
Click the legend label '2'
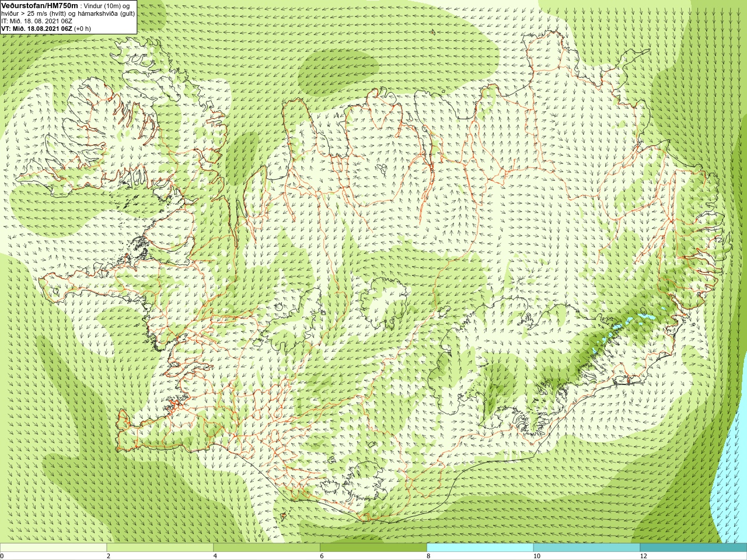pyautogui.click(x=109, y=556)
